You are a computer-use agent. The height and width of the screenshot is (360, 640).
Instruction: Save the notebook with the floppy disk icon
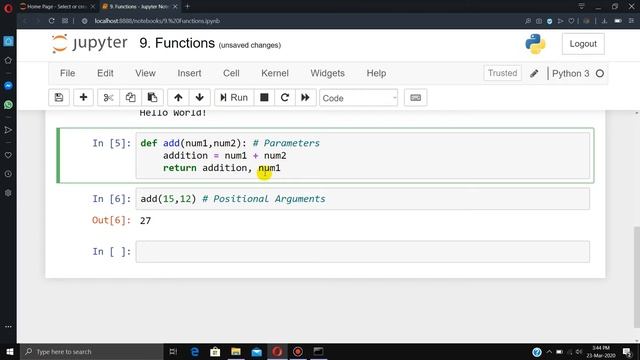click(59, 98)
